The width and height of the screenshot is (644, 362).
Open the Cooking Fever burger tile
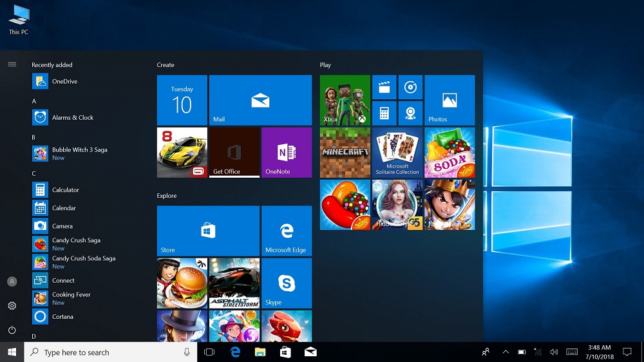tap(182, 283)
